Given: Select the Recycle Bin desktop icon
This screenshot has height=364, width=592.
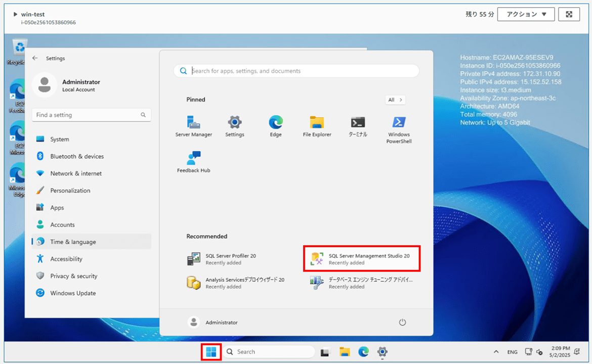Looking at the screenshot, I should tap(16, 52).
